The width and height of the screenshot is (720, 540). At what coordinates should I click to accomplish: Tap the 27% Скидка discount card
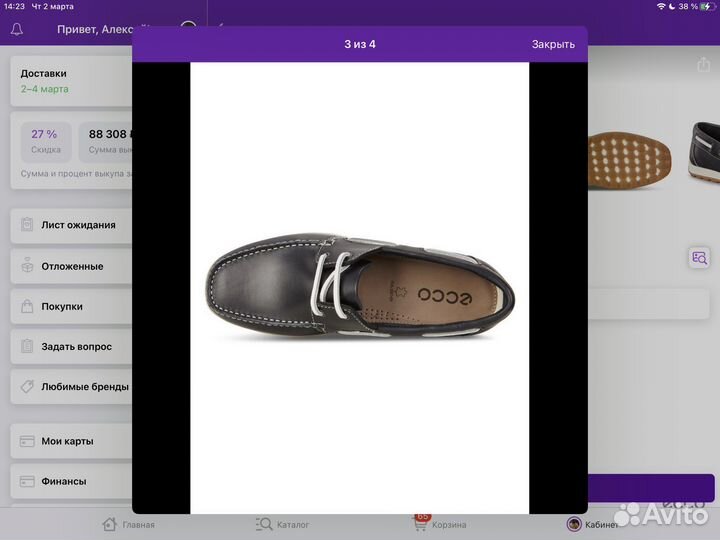(x=44, y=140)
